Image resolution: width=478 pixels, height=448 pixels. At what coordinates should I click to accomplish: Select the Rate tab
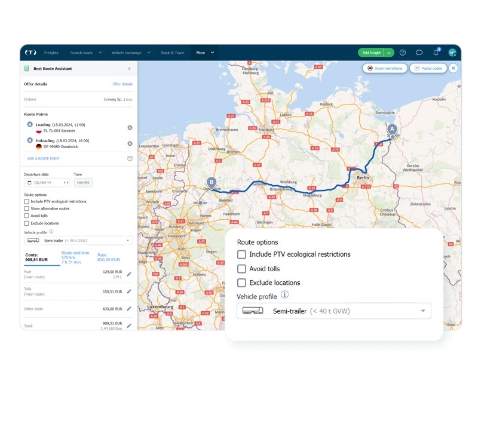[x=109, y=257]
